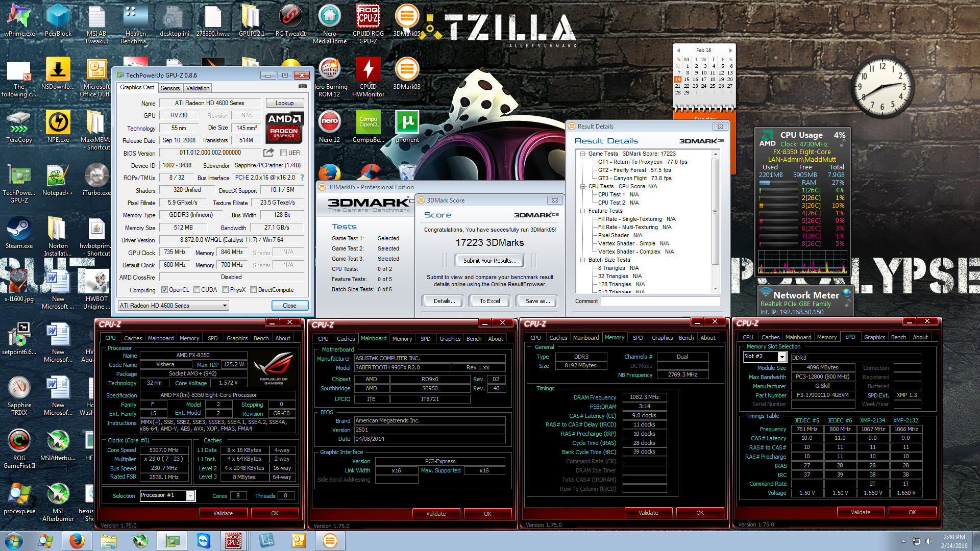The image size is (980, 551).
Task: Toggle CUDA checkbox in GPU-Z
Action: 197,290
